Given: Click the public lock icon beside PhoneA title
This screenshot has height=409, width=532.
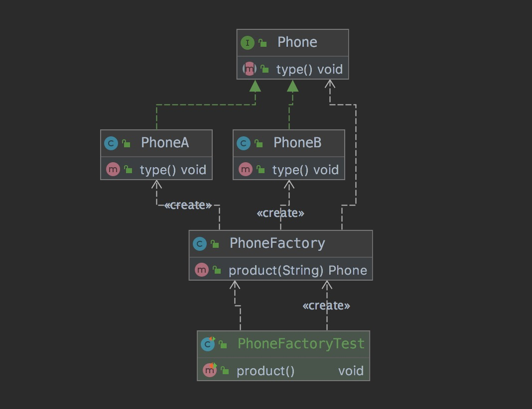Looking at the screenshot, I should pyautogui.click(x=127, y=143).
